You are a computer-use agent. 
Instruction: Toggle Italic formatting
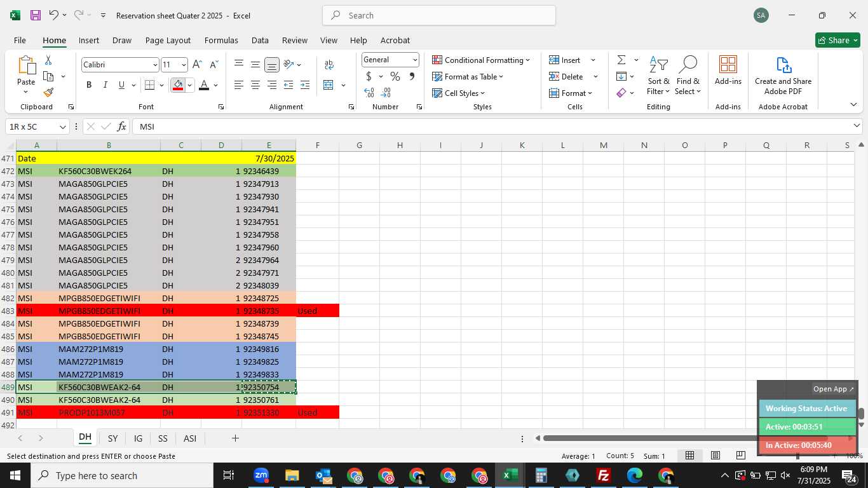click(105, 85)
